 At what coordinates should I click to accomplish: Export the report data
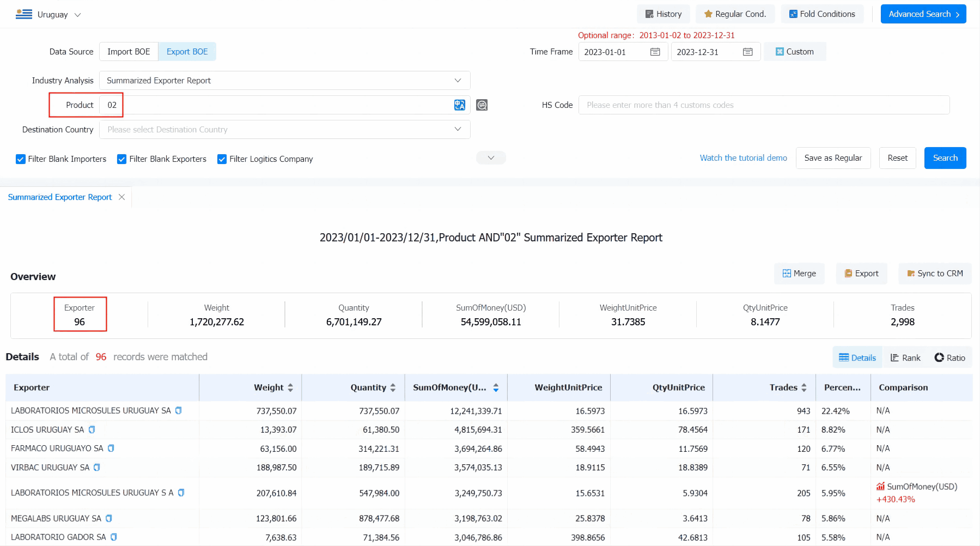[861, 274]
